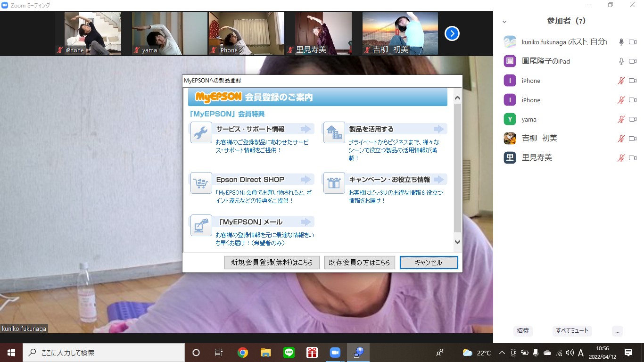
Task: Show hidden system tray icons
Action: pyautogui.click(x=502, y=353)
